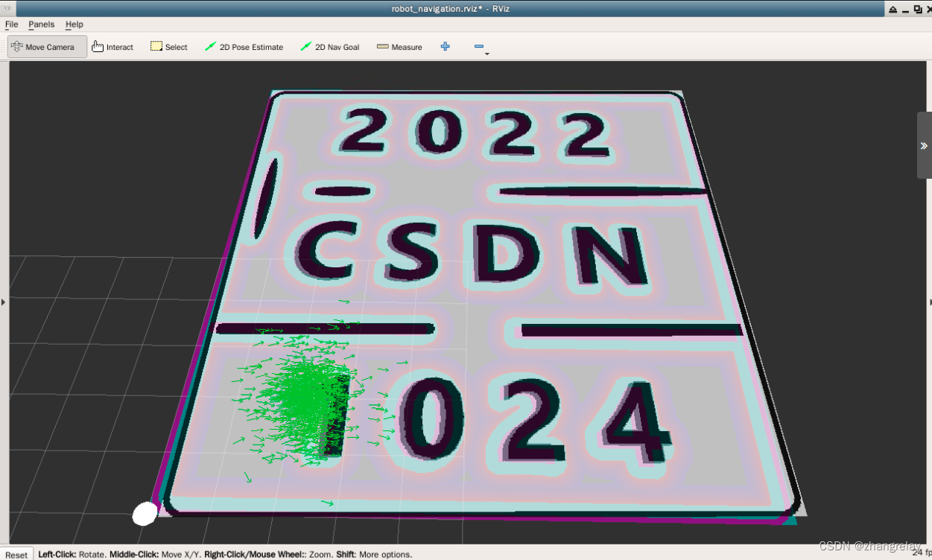The width and height of the screenshot is (932, 560).
Task: Expand the right Views panel handle
Action: 929,302
